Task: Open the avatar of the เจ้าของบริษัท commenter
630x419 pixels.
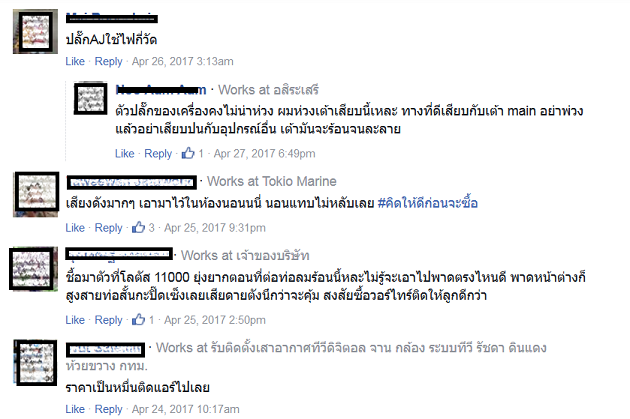Action: point(33,269)
